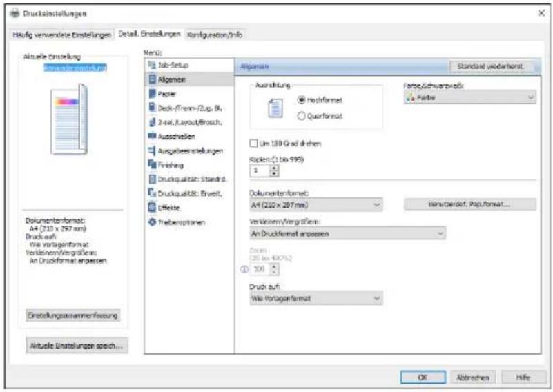Click the Effekte menu icon

click(x=152, y=207)
